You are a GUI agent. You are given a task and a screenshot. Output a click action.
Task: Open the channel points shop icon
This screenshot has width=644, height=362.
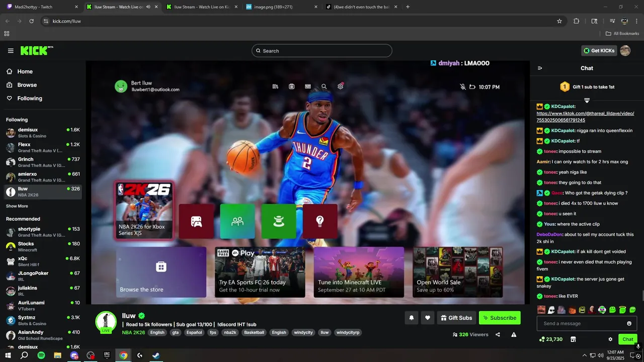coord(573,339)
